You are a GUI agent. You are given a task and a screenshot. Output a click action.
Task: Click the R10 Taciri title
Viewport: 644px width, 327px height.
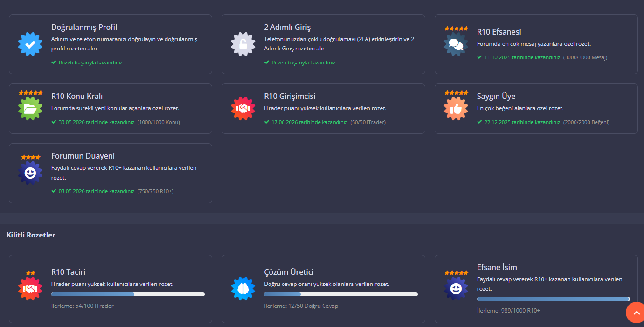click(x=68, y=271)
